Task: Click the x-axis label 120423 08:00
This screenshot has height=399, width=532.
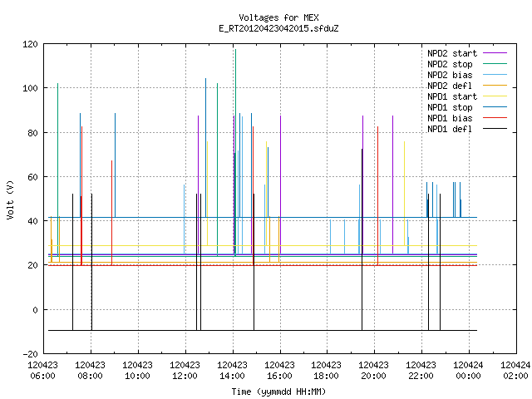Action: click(x=91, y=371)
